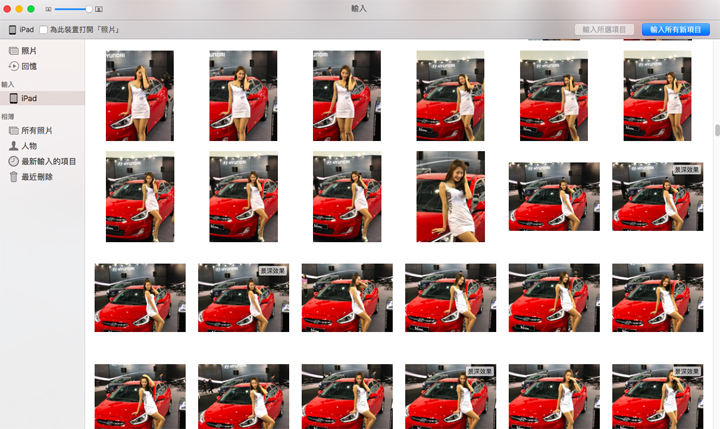Open 最新輸入的項目 (Last Import) album
This screenshot has height=429, width=720.
click(x=48, y=161)
